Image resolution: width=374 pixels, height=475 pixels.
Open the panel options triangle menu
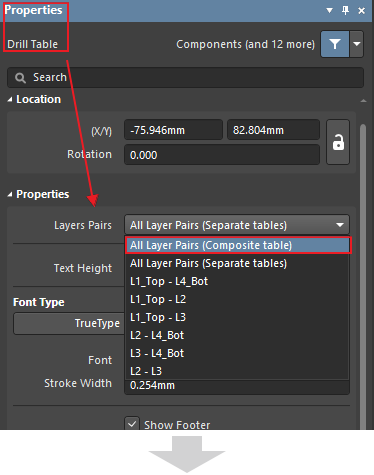tap(329, 10)
